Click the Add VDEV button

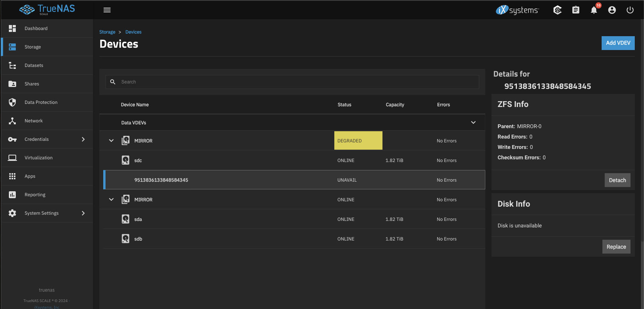coord(618,43)
